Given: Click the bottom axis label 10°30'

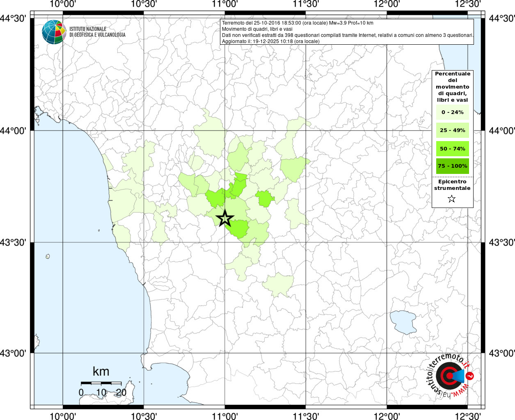Looking at the screenshot, I should (x=144, y=416).
